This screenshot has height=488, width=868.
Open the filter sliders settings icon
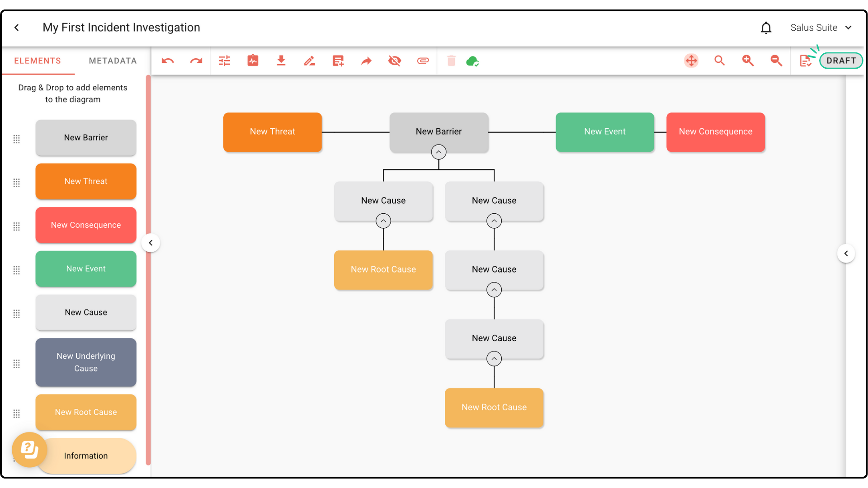coord(225,61)
